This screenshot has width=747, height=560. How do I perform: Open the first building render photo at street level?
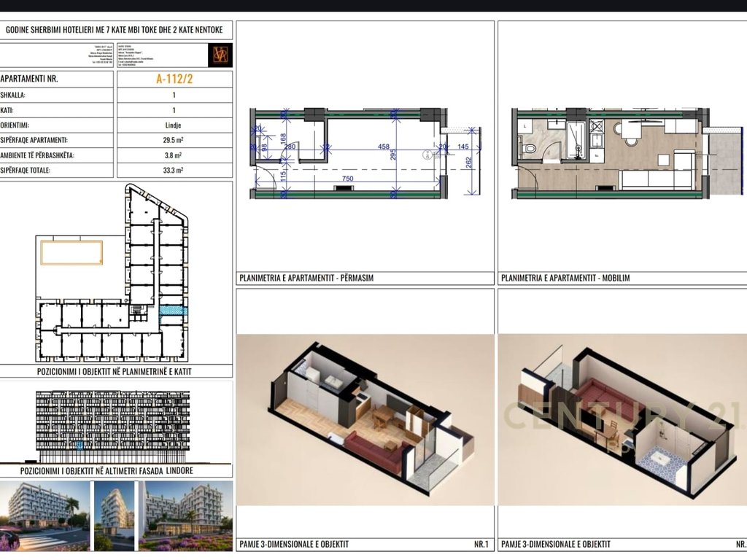[x=44, y=516]
